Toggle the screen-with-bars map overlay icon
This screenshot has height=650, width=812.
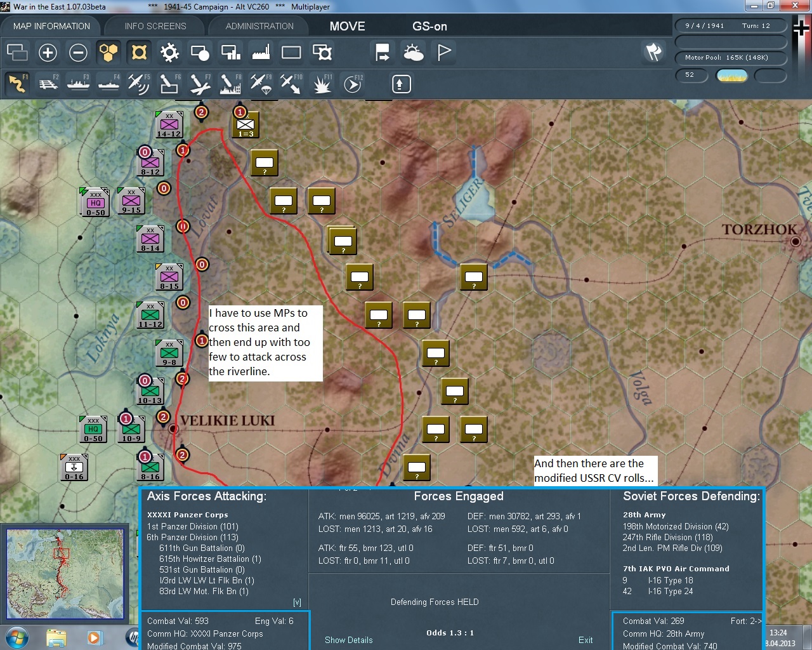[x=230, y=53]
